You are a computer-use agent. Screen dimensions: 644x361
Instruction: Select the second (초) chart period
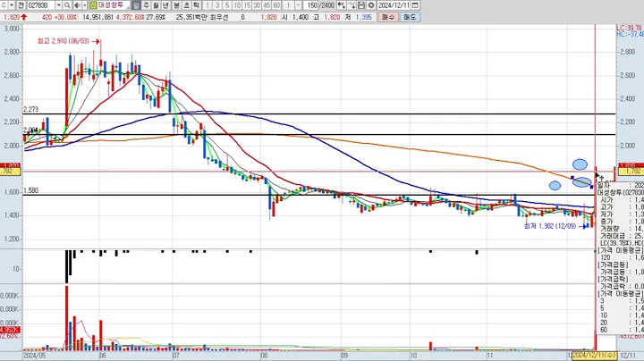point(186,5)
